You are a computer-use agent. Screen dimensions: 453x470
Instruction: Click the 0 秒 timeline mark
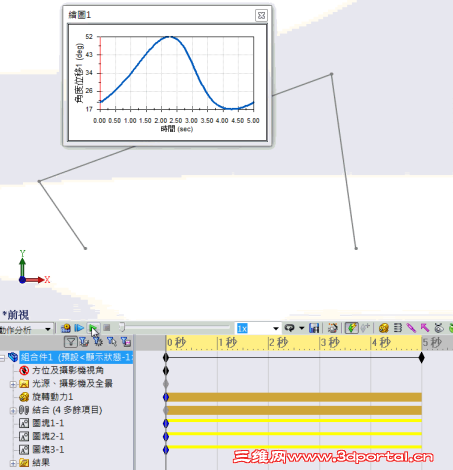(x=177, y=342)
